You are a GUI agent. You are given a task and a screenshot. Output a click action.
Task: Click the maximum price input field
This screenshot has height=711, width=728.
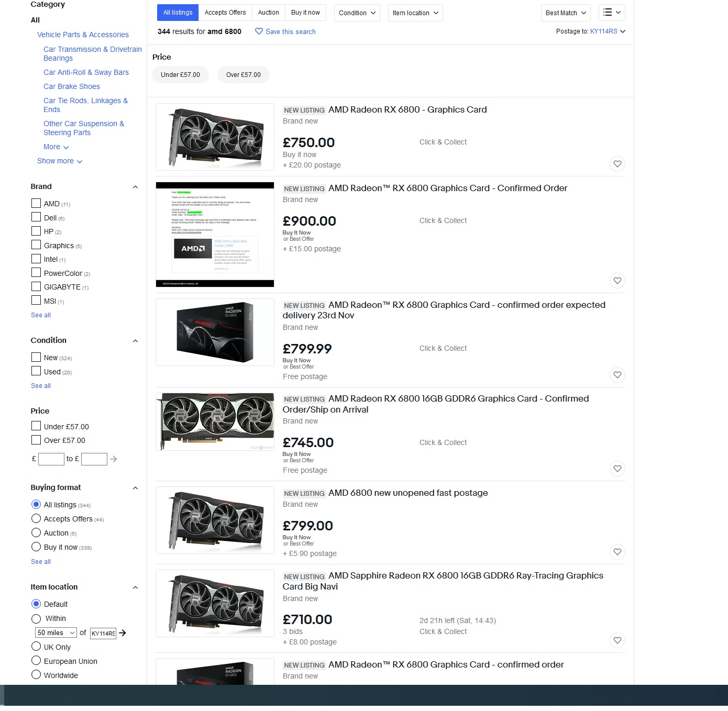[x=94, y=459]
